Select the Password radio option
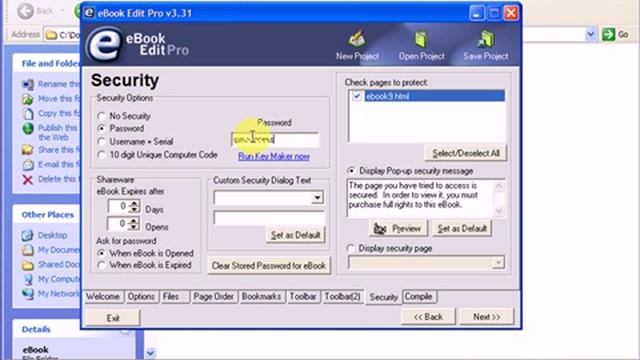The width and height of the screenshot is (640, 360). point(102,129)
